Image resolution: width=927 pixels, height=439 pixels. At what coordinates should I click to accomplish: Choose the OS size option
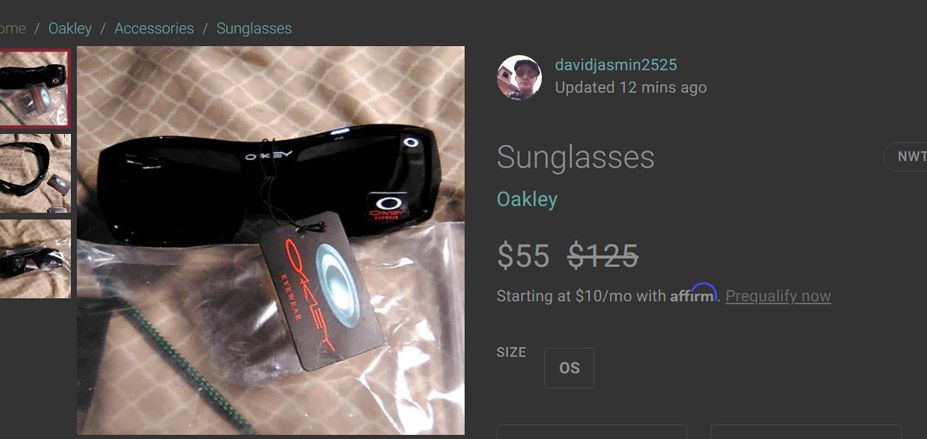[x=569, y=368]
